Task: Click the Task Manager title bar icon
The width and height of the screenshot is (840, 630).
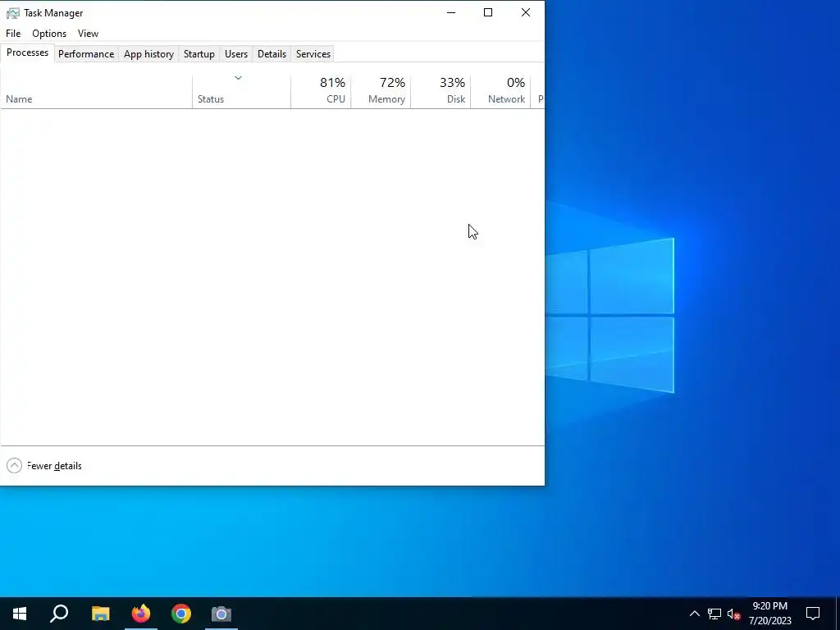Action: coord(12,13)
